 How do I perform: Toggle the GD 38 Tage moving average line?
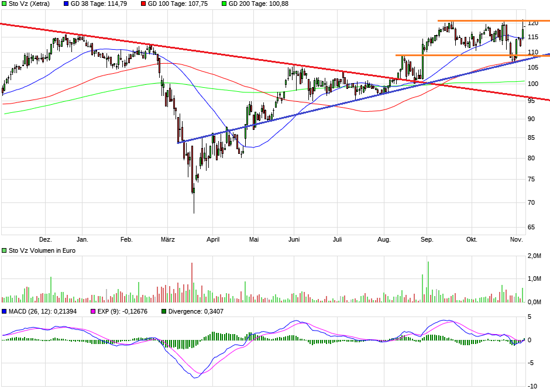tap(66, 4)
